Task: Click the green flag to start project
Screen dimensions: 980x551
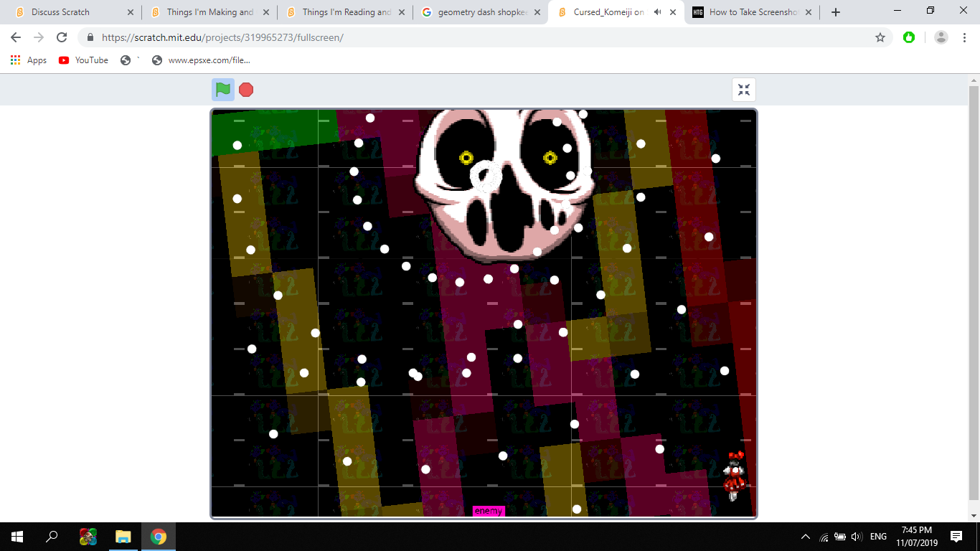Action: click(x=223, y=90)
